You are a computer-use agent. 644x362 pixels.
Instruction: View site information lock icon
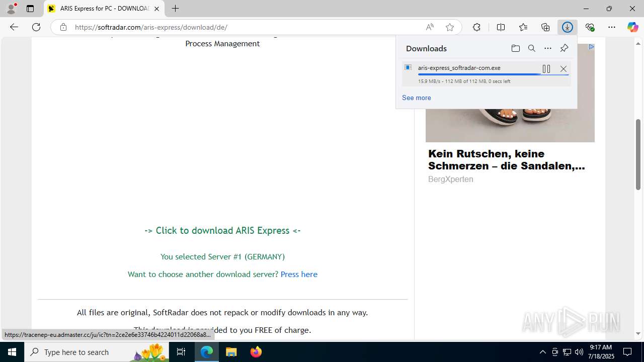63,27
